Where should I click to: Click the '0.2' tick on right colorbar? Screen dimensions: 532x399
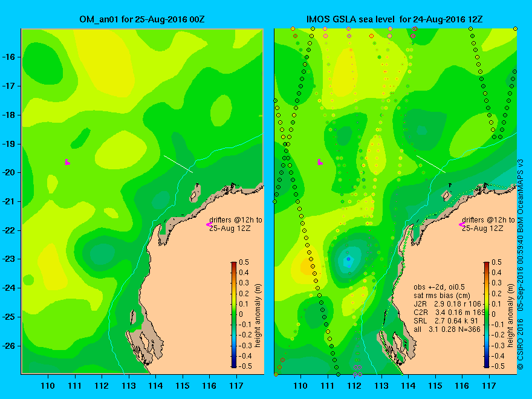[x=497, y=293]
